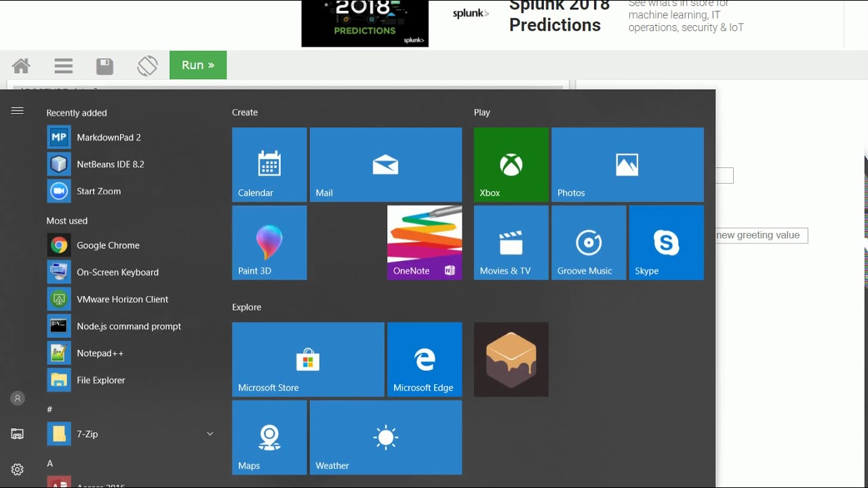The height and width of the screenshot is (488, 868).
Task: Open MarkdownPad 2 from Recently added
Action: coord(132,137)
